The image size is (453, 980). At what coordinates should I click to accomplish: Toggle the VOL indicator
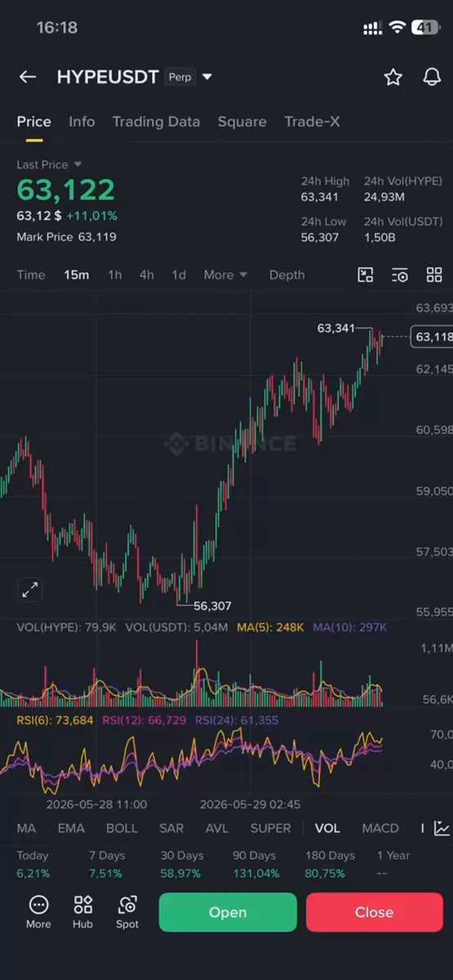click(x=327, y=828)
